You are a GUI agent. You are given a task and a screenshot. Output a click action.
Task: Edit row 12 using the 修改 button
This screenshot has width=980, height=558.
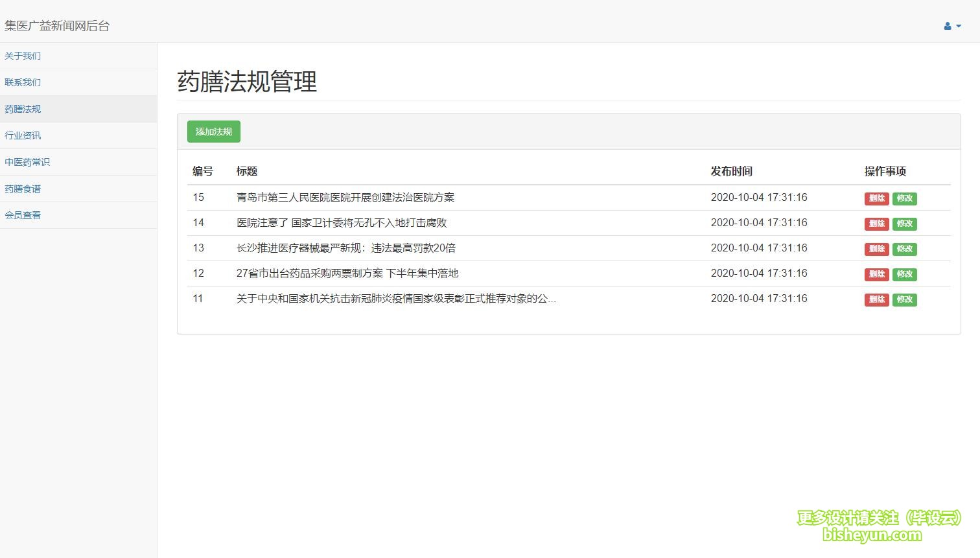pyautogui.click(x=905, y=274)
